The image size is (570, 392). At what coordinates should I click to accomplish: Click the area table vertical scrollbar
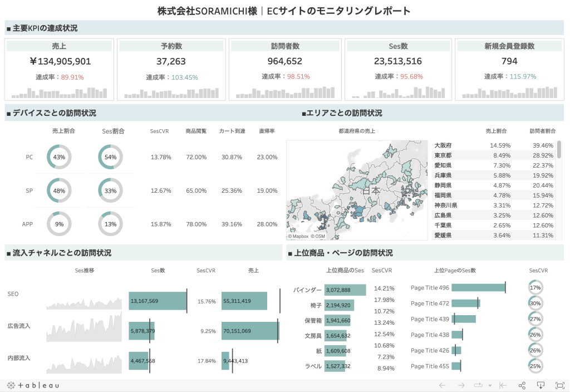coord(559,156)
